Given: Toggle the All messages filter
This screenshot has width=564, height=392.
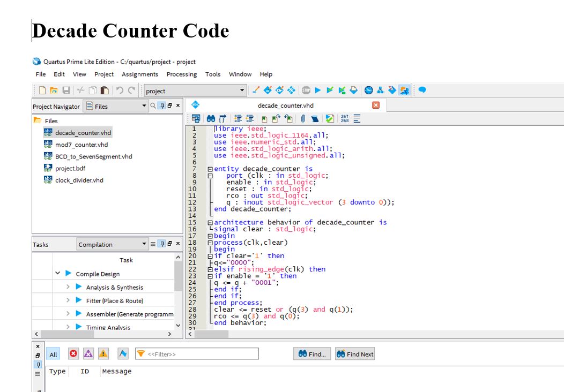Looking at the screenshot, I should click(x=54, y=353).
